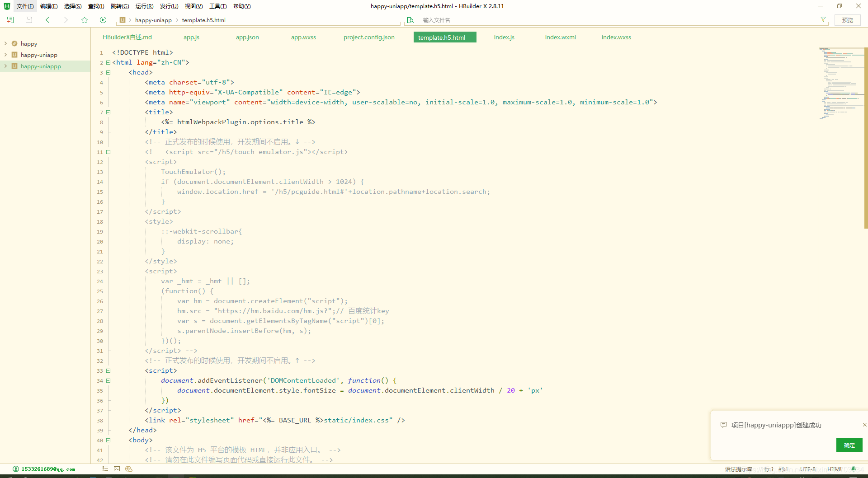Click the HBuilder X logo icon
Image resolution: width=868 pixels, height=478 pixels.
point(7,6)
